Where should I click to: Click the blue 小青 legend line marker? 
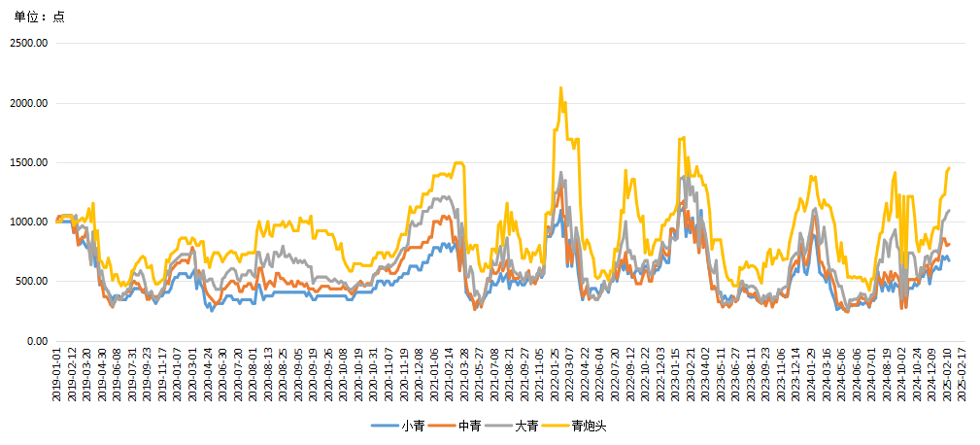point(386,426)
